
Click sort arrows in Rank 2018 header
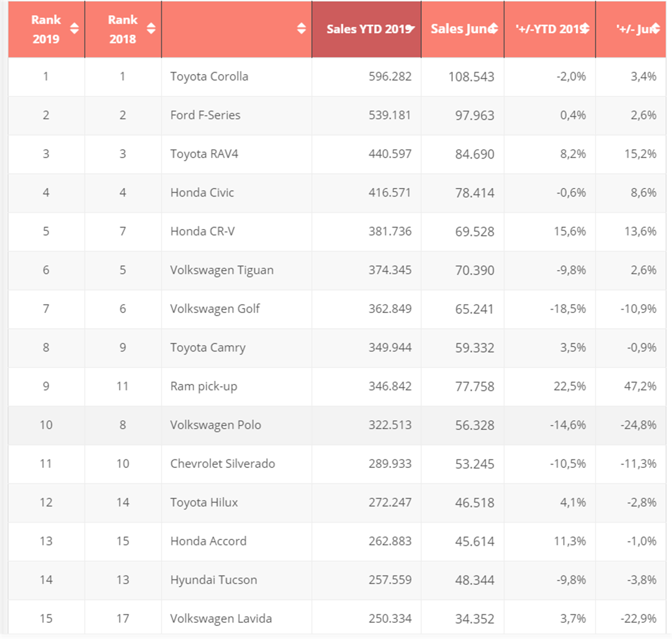pyautogui.click(x=151, y=29)
